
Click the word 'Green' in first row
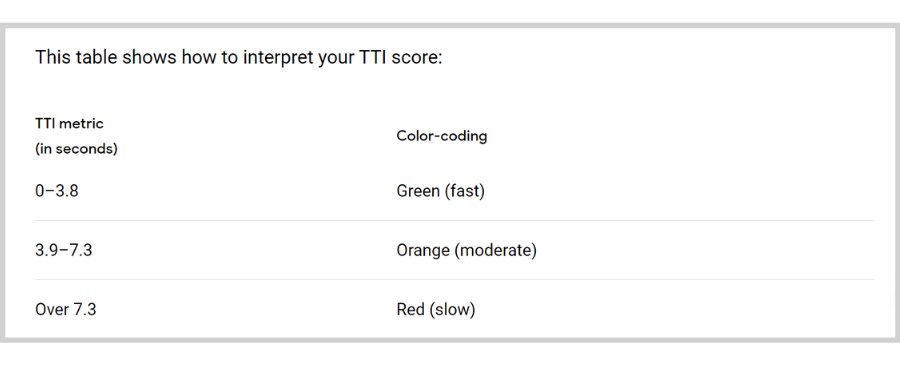coord(418,190)
